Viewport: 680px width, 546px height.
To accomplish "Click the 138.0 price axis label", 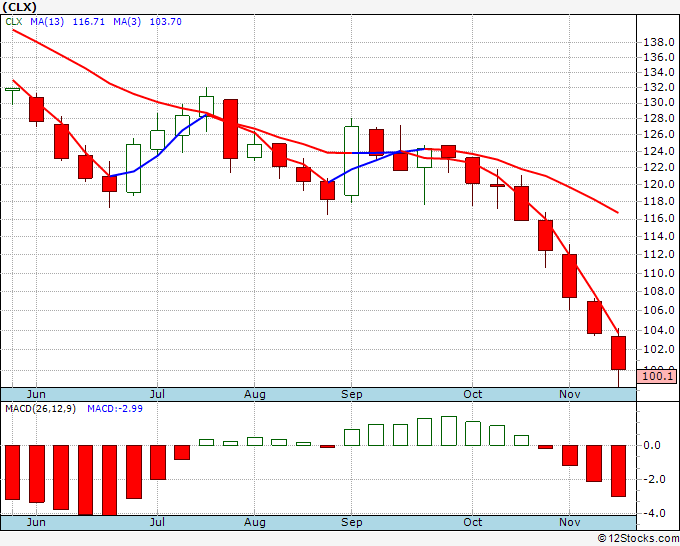I will click(x=658, y=43).
